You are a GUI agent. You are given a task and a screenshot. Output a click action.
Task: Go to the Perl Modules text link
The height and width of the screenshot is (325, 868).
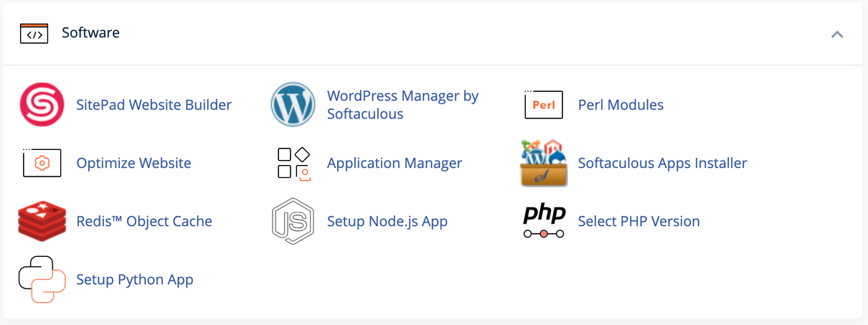pos(621,105)
